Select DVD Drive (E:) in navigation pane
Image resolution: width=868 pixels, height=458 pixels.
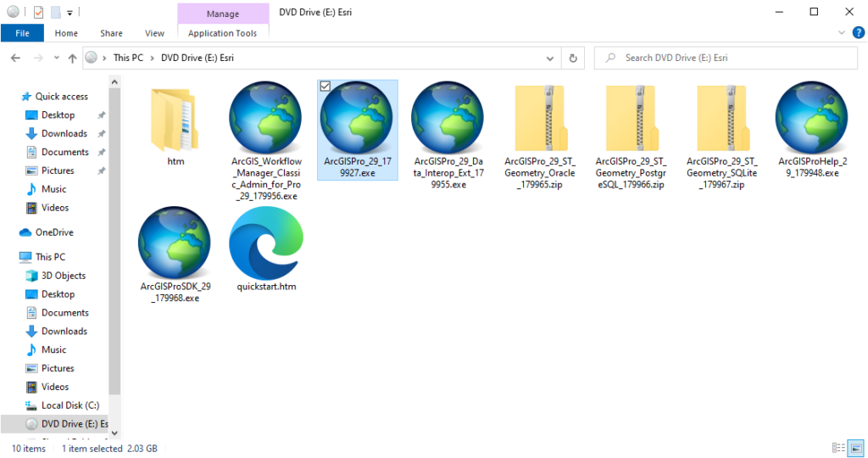pos(54,424)
